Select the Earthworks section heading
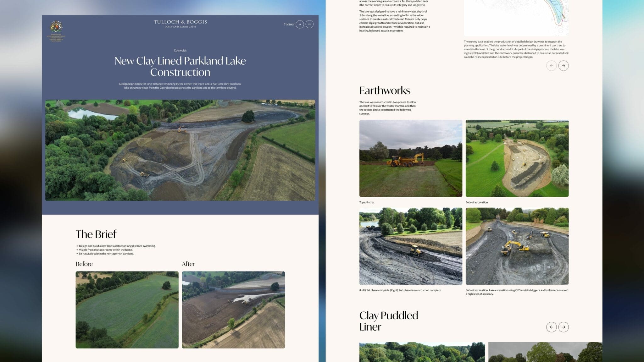 [x=385, y=91]
